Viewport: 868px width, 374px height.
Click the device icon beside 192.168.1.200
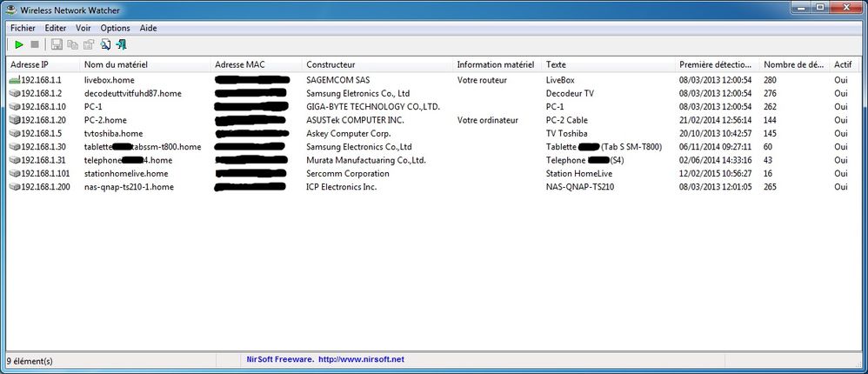click(x=15, y=187)
